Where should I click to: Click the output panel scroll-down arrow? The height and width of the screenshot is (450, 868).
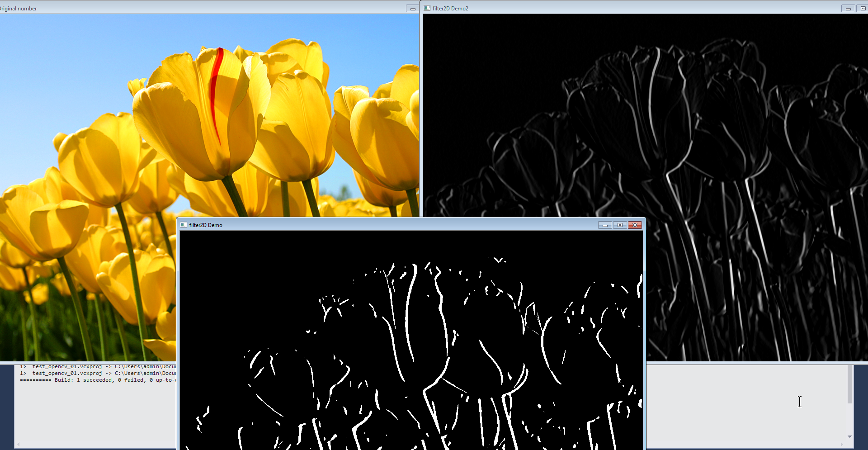pos(849,436)
